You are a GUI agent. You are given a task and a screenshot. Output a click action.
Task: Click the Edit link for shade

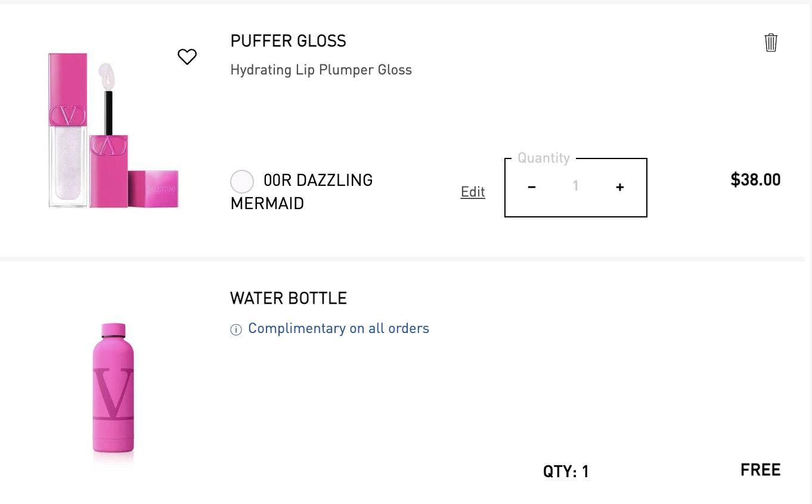click(473, 192)
